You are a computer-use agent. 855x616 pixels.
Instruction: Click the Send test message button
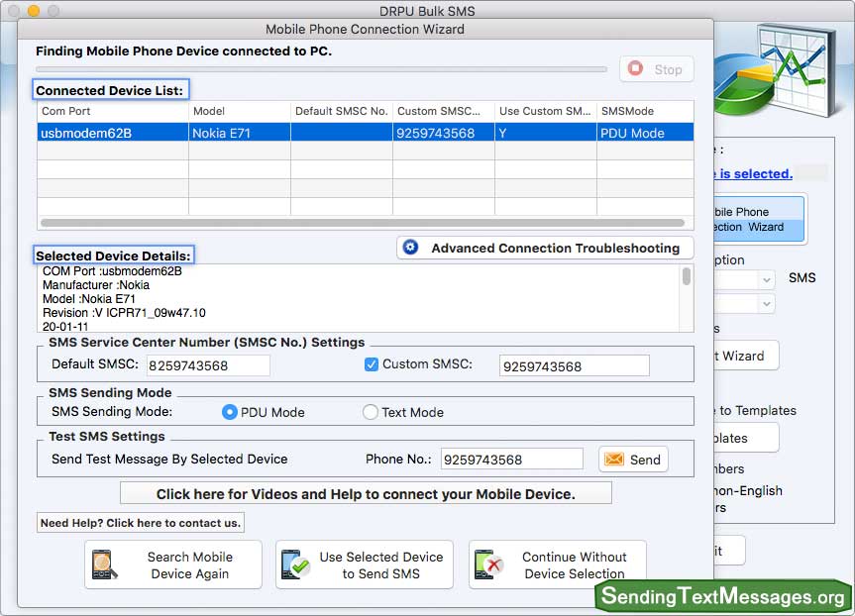pyautogui.click(x=633, y=459)
